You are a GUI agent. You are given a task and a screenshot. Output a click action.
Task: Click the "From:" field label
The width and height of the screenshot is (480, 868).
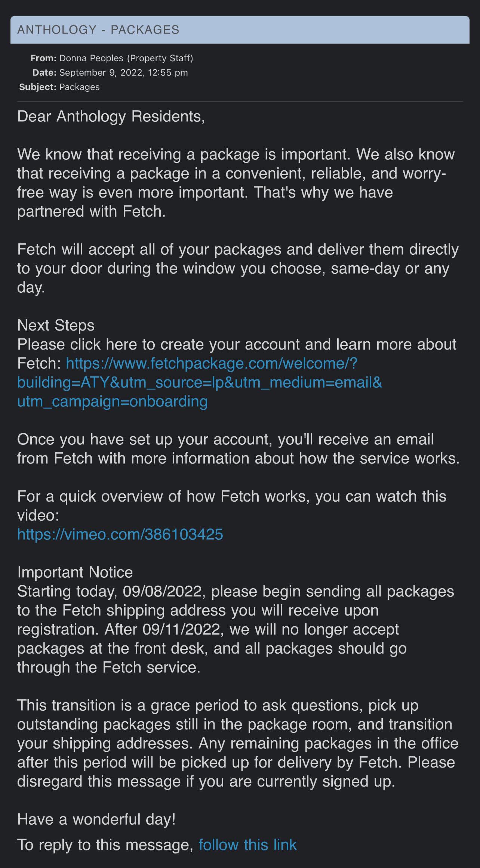(43, 58)
